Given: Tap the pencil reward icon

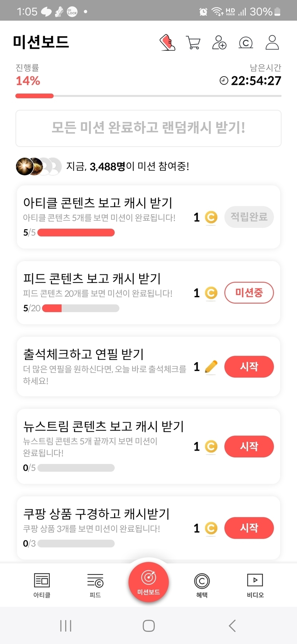Looking at the screenshot, I should (x=211, y=367).
